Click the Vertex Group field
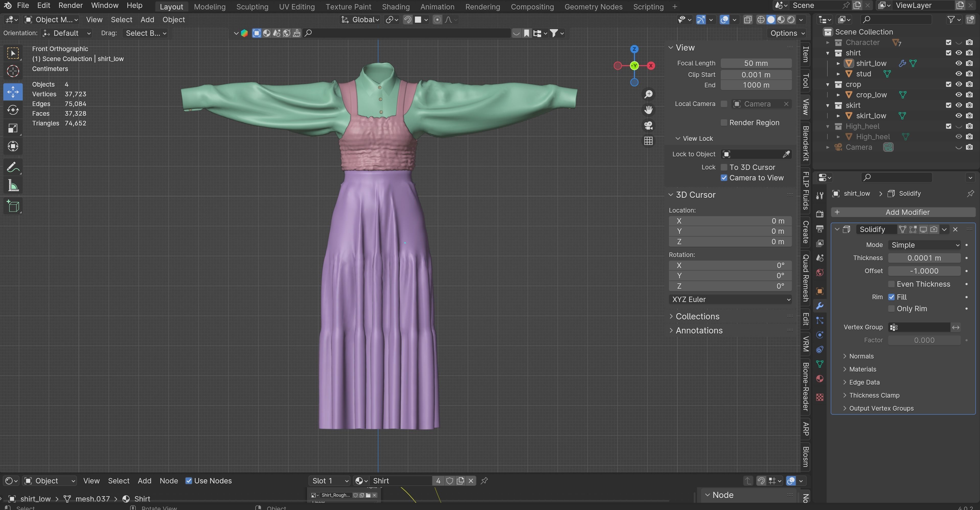 click(919, 327)
